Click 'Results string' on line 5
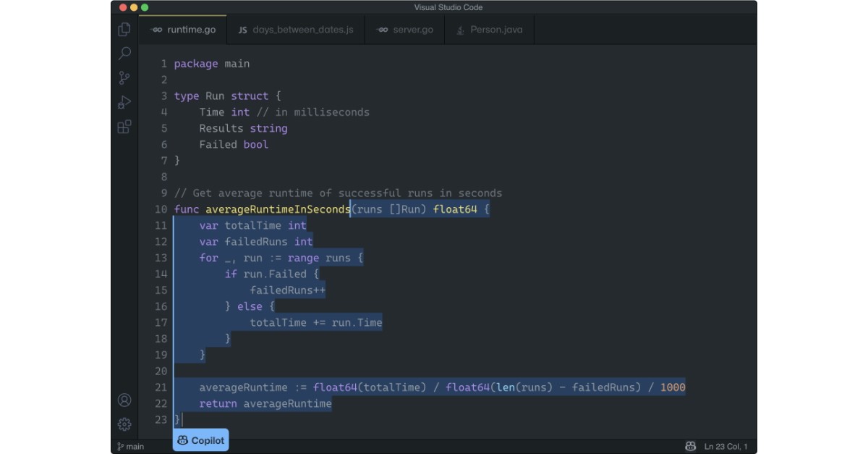The height and width of the screenshot is (454, 868). tap(244, 128)
